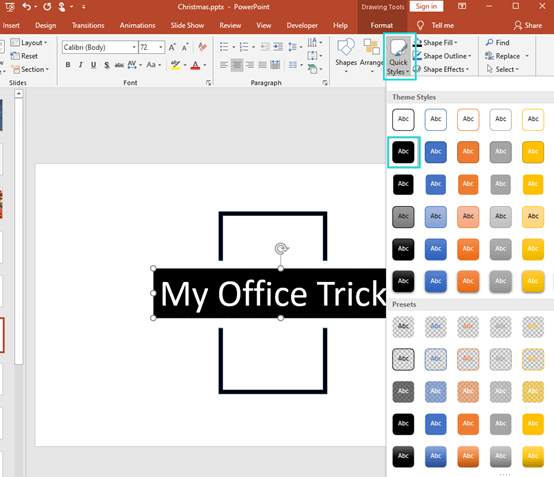The height and width of the screenshot is (477, 554).
Task: Open the View tab
Action: tap(264, 25)
